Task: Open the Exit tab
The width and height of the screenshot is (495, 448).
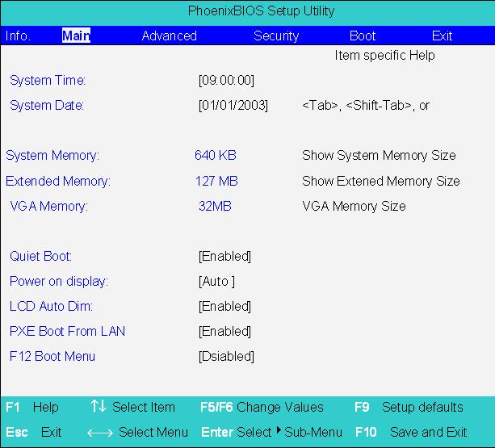Action: click(x=442, y=36)
